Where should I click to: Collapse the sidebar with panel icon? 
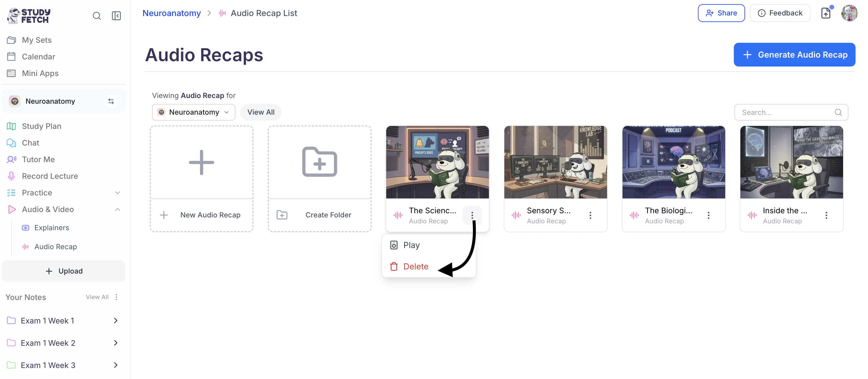pyautogui.click(x=116, y=16)
